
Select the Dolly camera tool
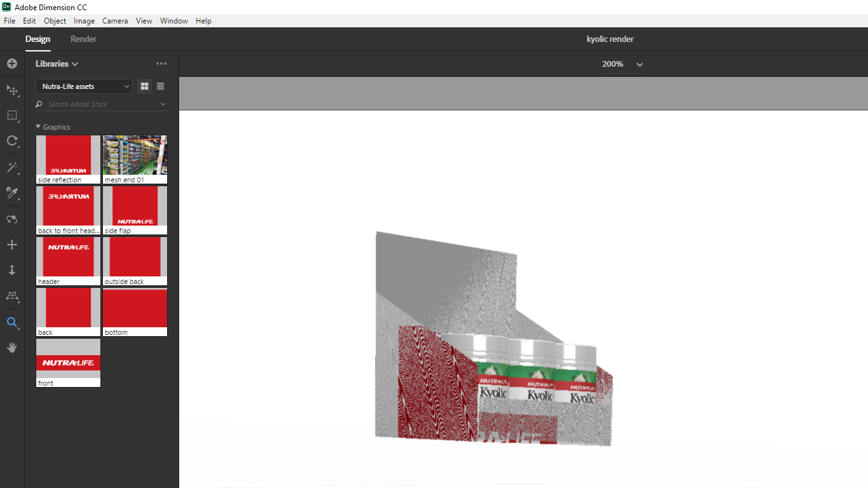click(12, 270)
